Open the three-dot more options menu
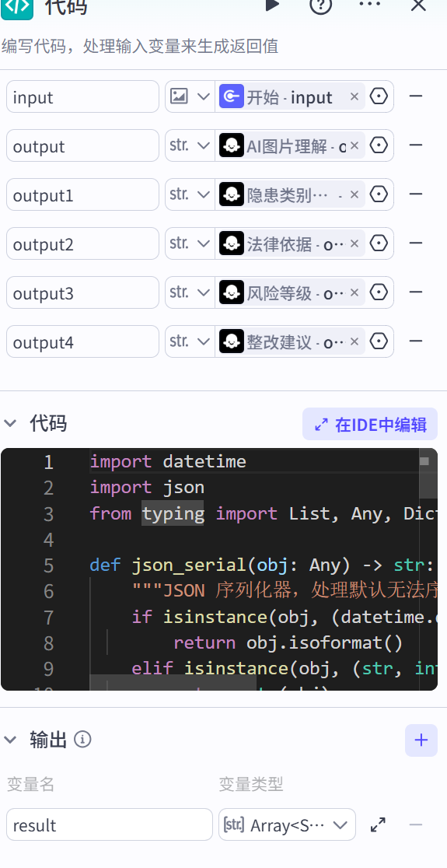This screenshot has height=868, width=447. [369, 4]
